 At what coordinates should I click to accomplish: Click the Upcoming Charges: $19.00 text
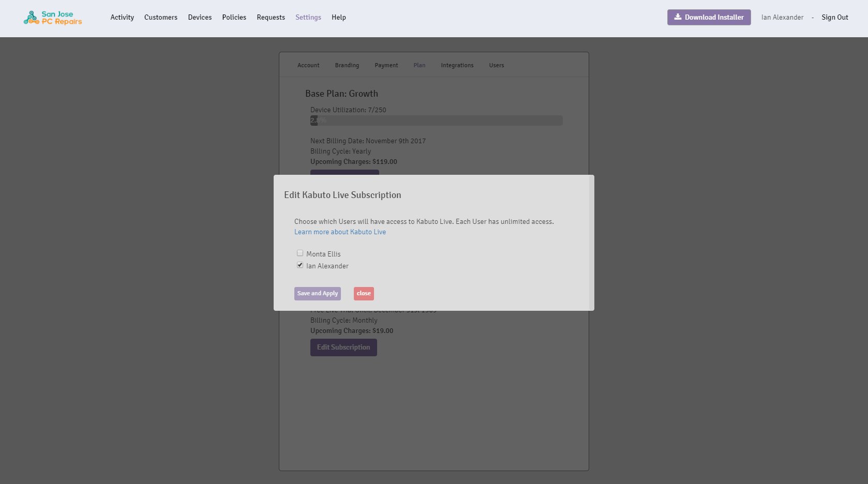click(352, 330)
